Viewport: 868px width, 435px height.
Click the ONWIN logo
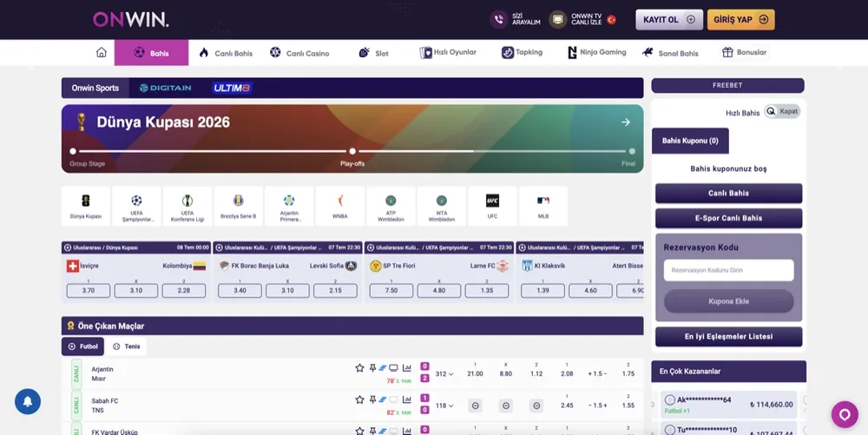[131, 19]
